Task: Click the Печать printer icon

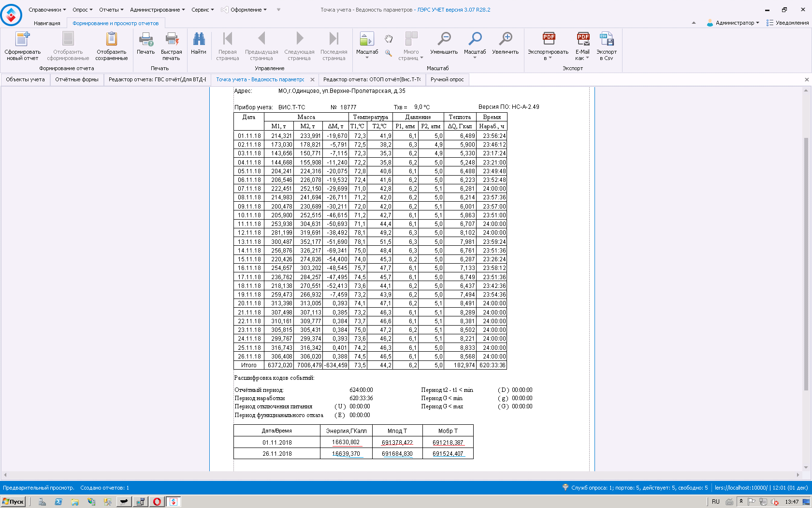Action: coord(145,39)
